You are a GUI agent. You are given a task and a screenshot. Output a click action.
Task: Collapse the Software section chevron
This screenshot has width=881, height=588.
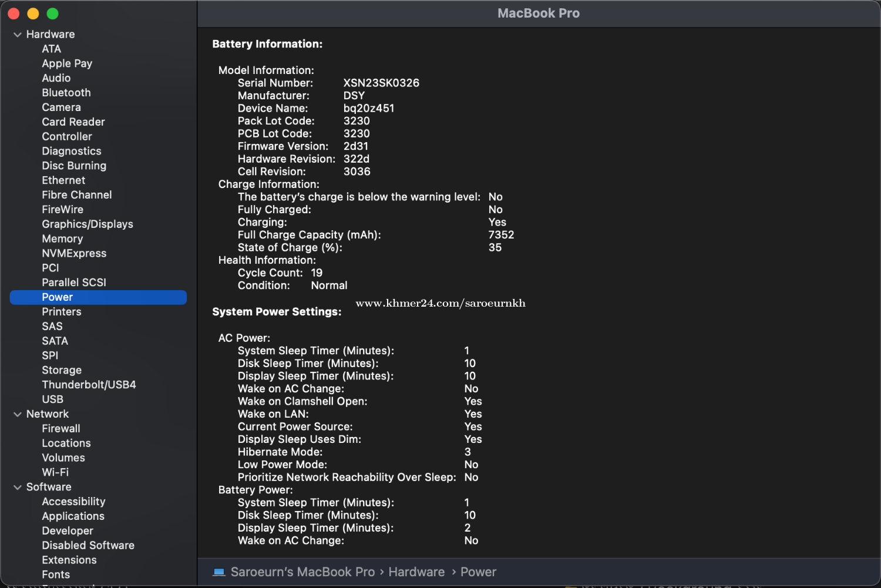17,488
